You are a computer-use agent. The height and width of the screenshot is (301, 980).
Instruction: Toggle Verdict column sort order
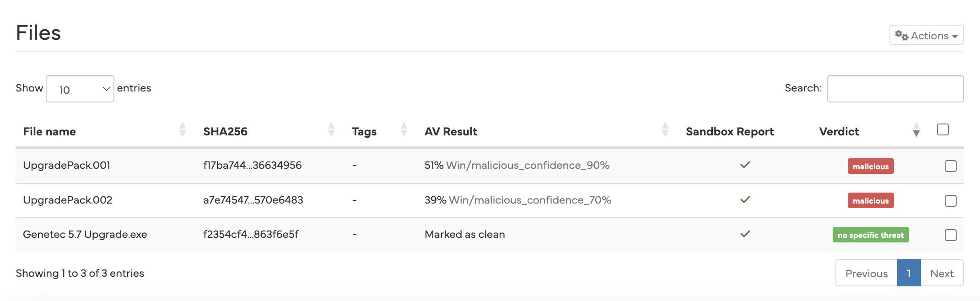(916, 130)
